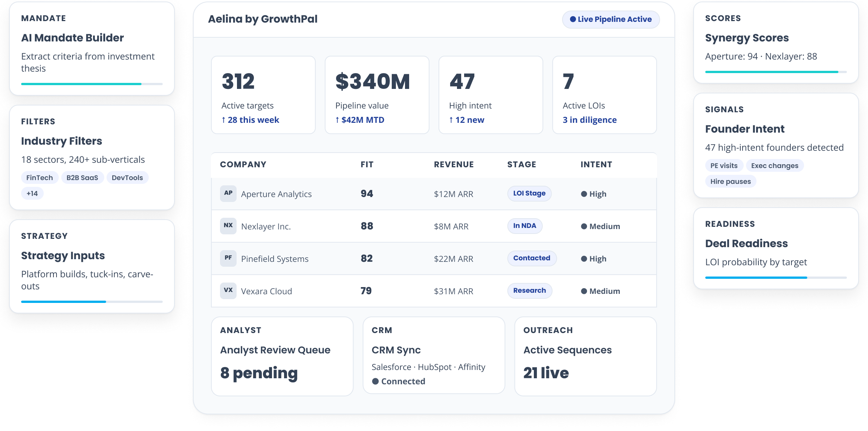Click the Nexlayer Medium intent dot
The width and height of the screenshot is (868, 431).
[584, 226]
